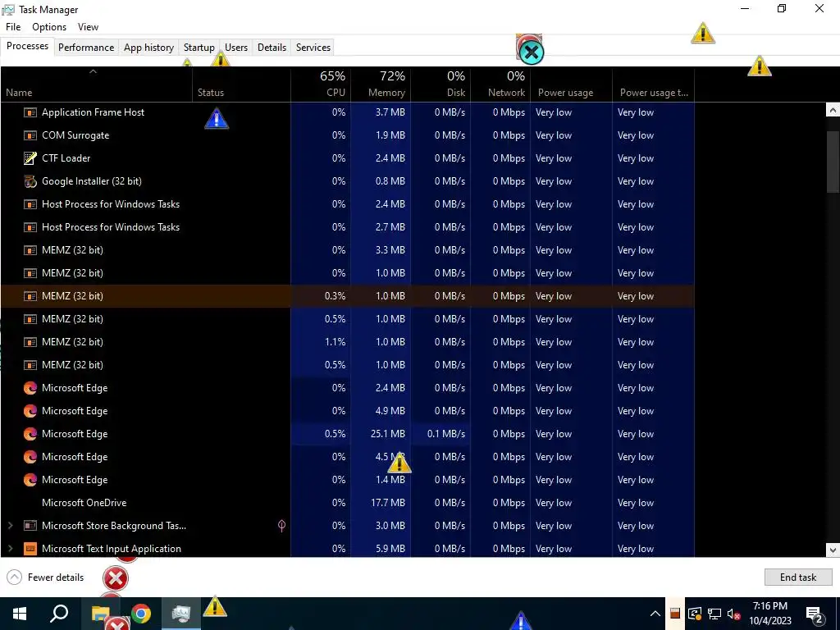Viewport: 840px width, 630px height.
Task: Click icon of Host Process using 2.4 MB
Action: tap(30, 204)
